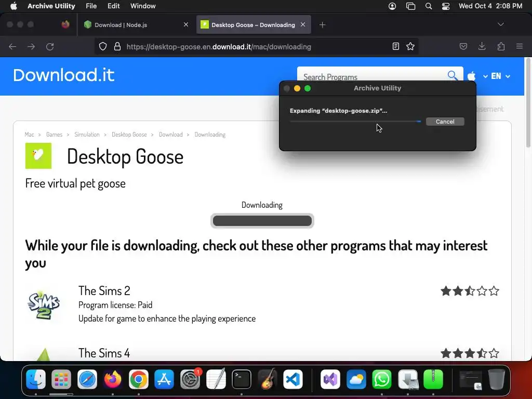This screenshot has height=399, width=532.
Task: Open Finder from the dock
Action: (36, 379)
